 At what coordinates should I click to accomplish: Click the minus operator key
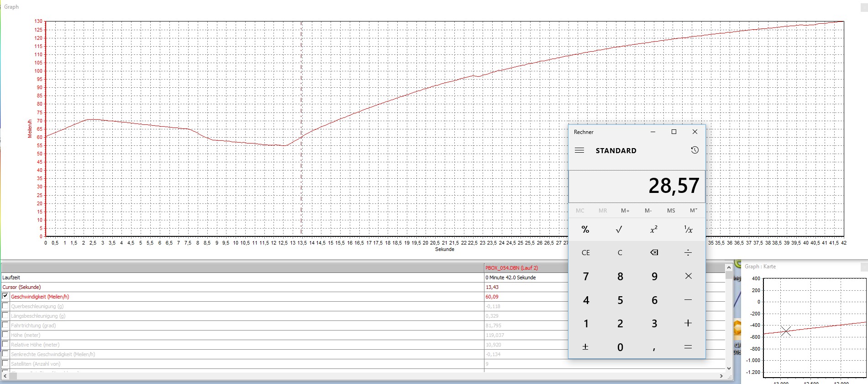pyautogui.click(x=688, y=300)
